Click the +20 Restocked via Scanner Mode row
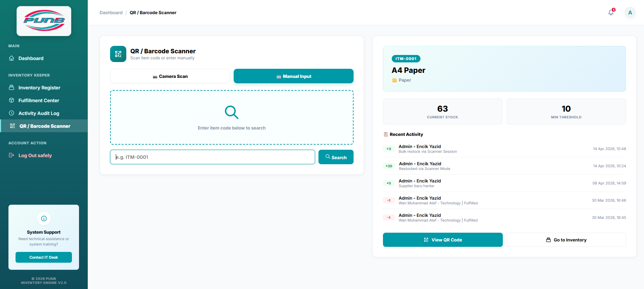This screenshot has width=644, height=289. [505, 166]
